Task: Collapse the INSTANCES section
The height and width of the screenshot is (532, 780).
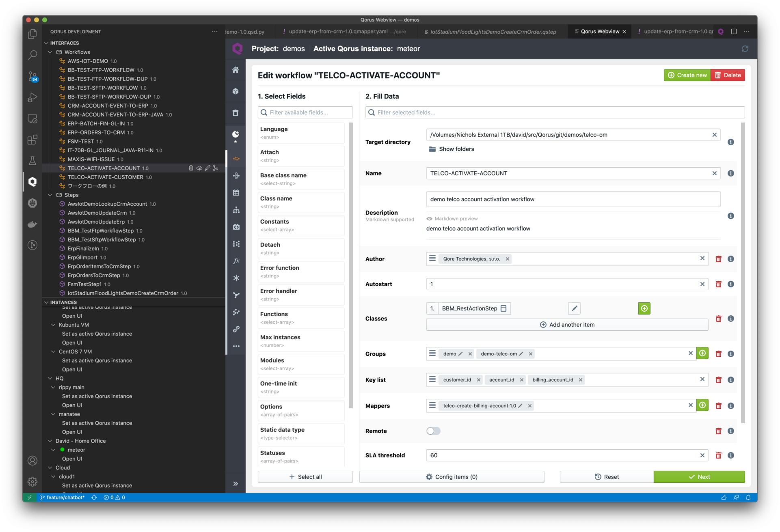Action: (46, 302)
